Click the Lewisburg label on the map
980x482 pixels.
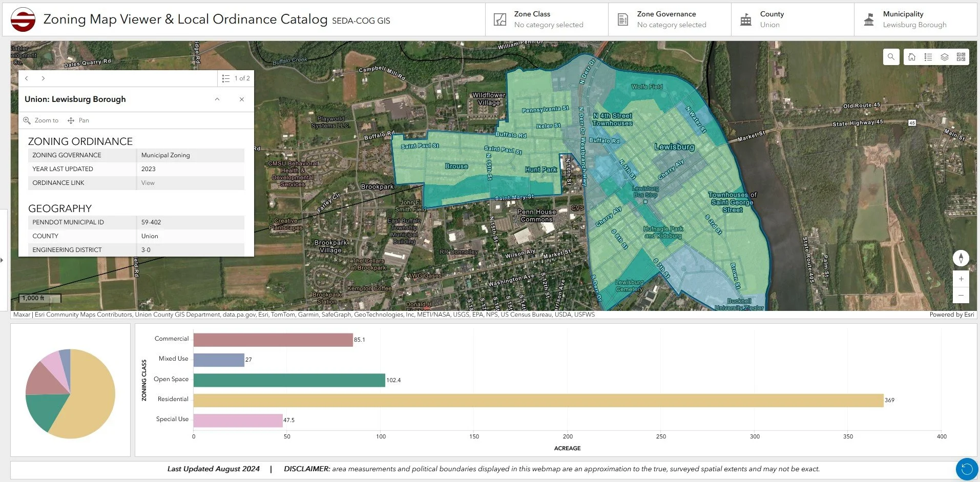click(x=674, y=147)
